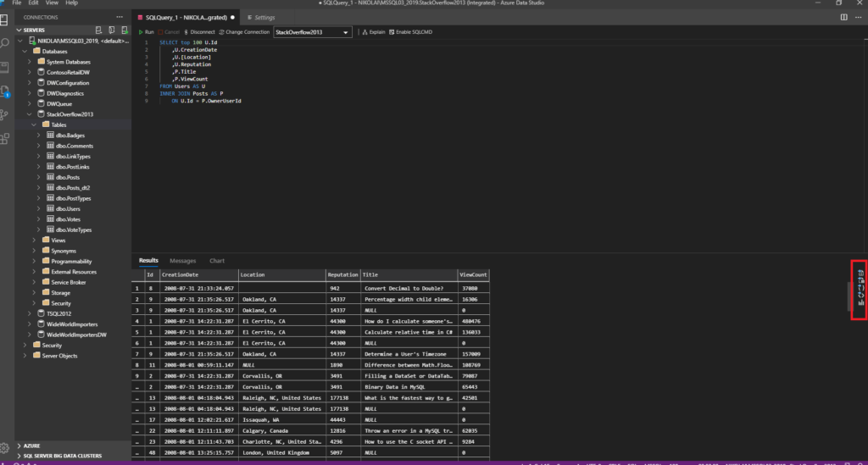Expand the DWConfiguration database

click(x=30, y=82)
